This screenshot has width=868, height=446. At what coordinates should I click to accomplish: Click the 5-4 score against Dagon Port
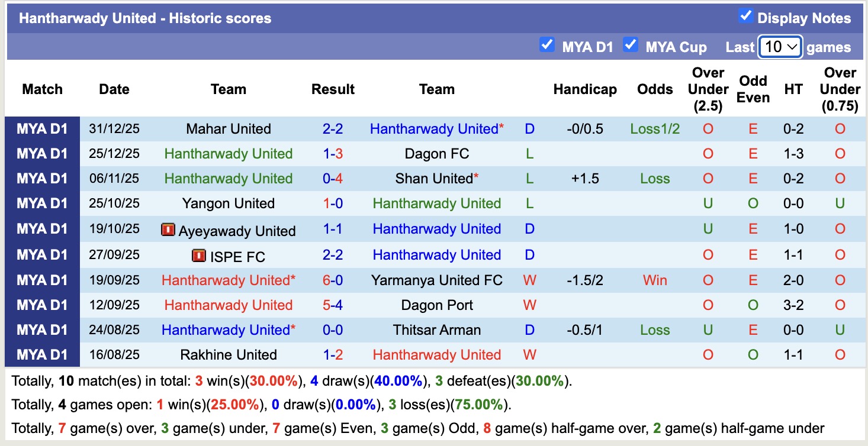point(333,305)
